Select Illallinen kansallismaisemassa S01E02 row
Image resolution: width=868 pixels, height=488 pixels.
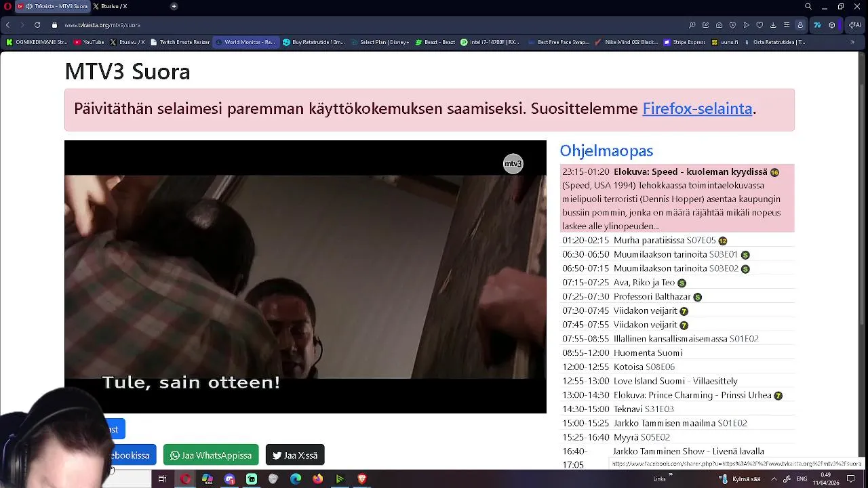(677, 338)
